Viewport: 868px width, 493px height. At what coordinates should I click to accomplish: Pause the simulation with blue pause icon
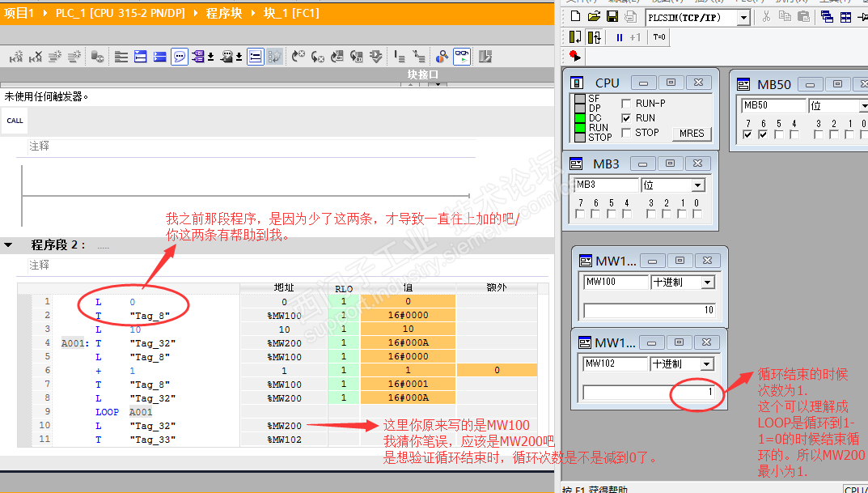[620, 38]
